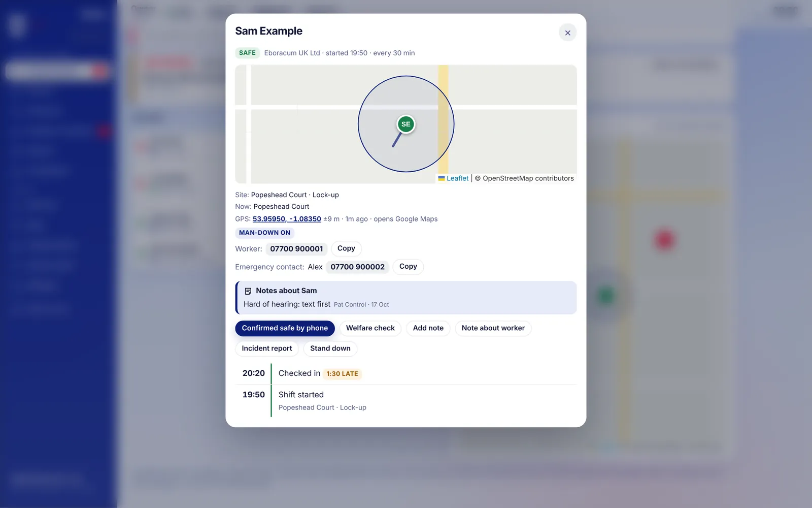Click Eboracum UK Ltd shift summary text
Image resolution: width=812 pixels, height=508 pixels.
340,53
